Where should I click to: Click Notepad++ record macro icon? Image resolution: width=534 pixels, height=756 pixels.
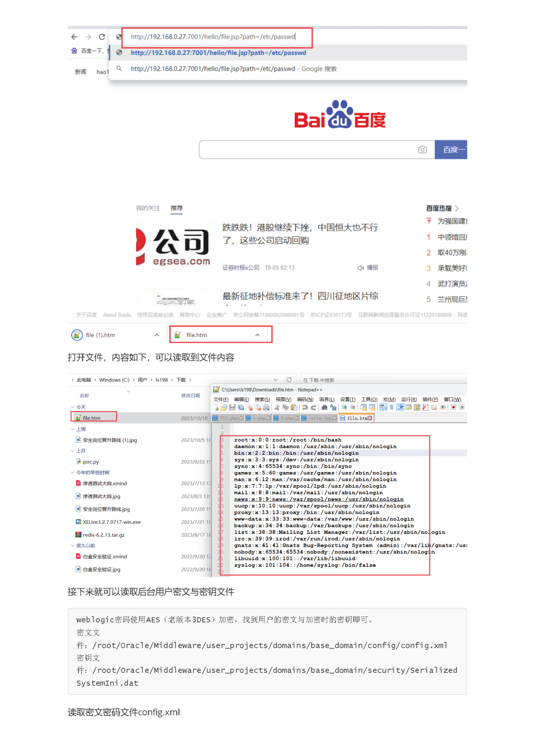pyautogui.click(x=453, y=408)
